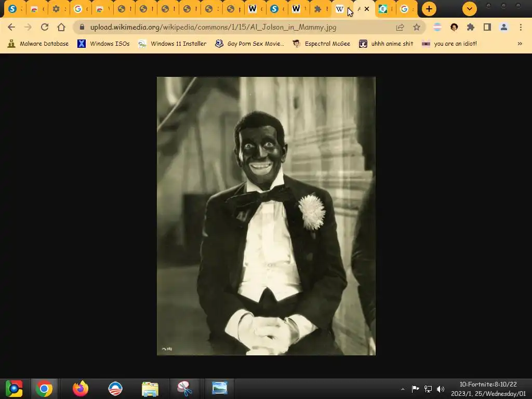Show hidden system tray icons
This screenshot has width=532, height=399.
coord(403,389)
